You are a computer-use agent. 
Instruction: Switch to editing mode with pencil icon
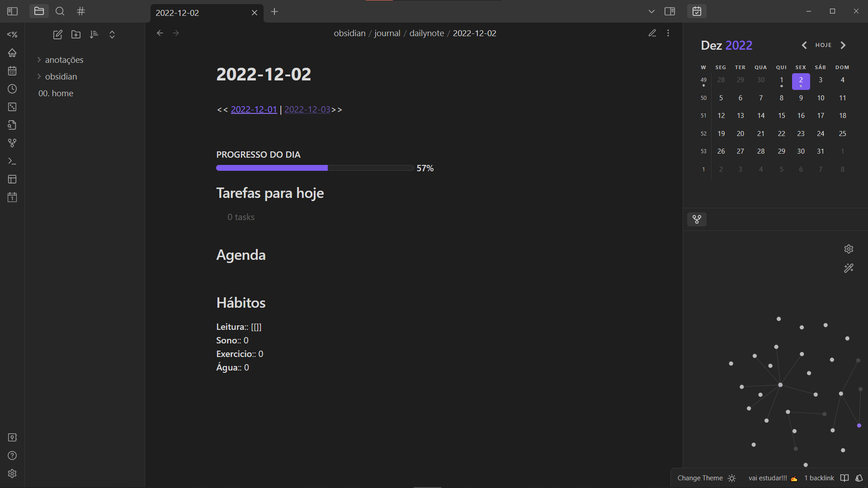(x=652, y=33)
